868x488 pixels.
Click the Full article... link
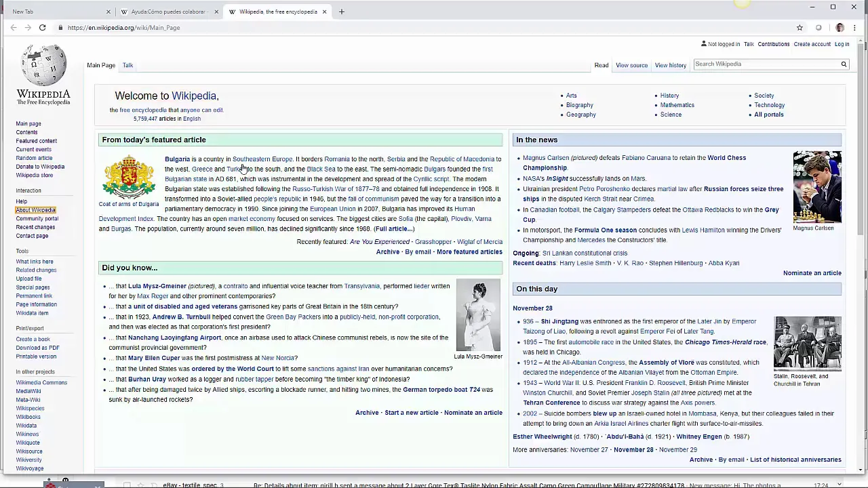[394, 229]
